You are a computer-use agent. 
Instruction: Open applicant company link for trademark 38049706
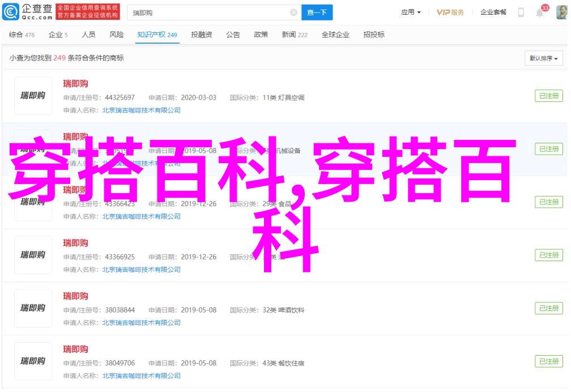pyautogui.click(x=141, y=376)
